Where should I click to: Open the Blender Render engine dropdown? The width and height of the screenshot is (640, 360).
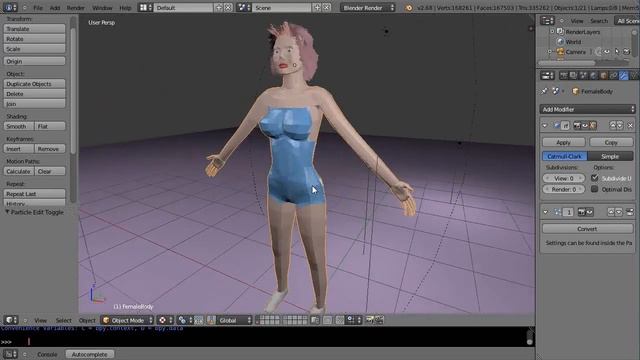coord(368,8)
